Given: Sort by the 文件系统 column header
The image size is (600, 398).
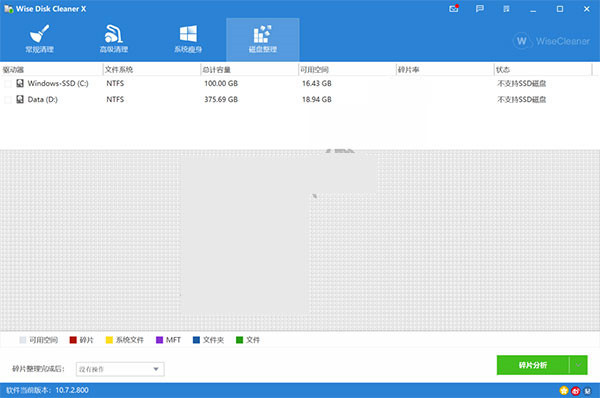Looking at the screenshot, I should (x=152, y=70).
